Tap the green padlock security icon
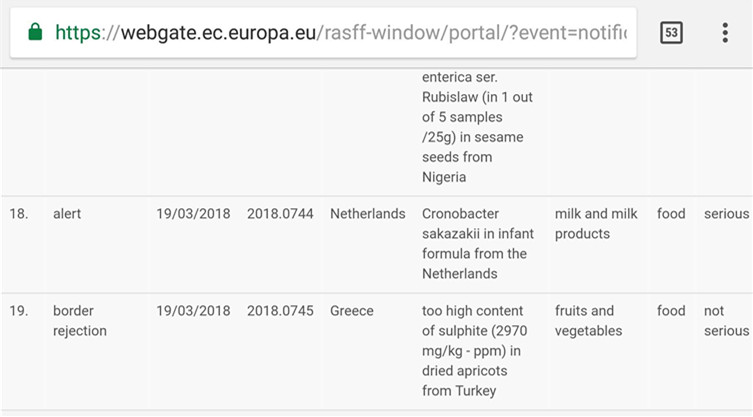 [35, 33]
